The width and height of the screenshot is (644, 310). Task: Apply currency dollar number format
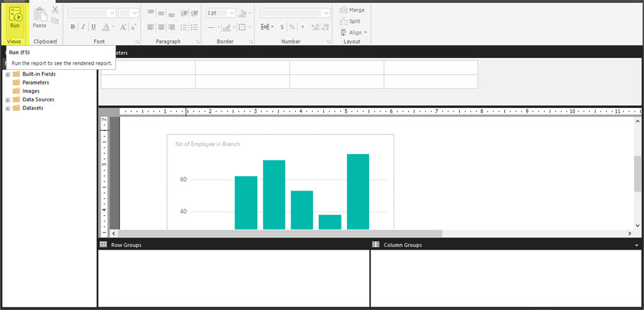[282, 27]
